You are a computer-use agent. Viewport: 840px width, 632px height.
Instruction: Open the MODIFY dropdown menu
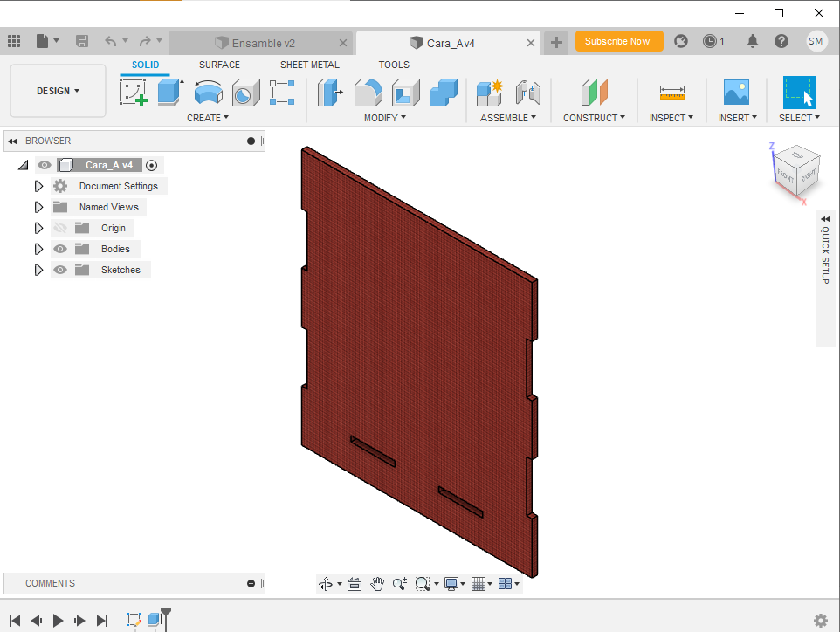tap(385, 118)
